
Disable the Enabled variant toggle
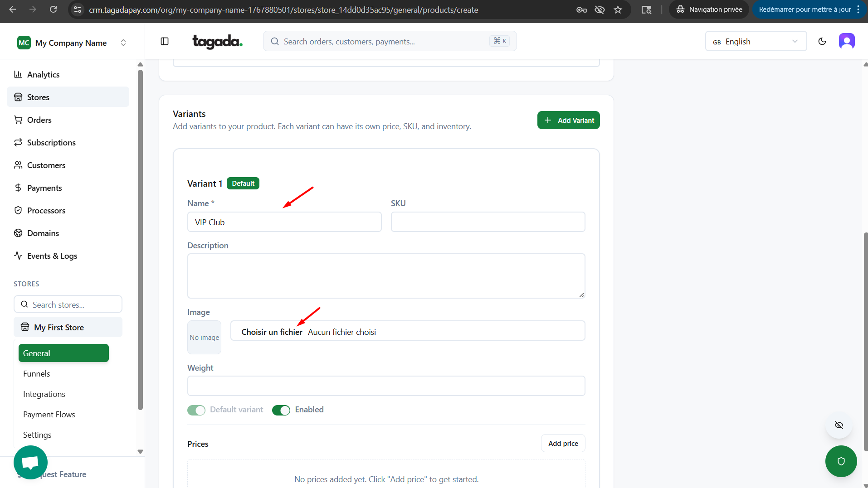(281, 410)
